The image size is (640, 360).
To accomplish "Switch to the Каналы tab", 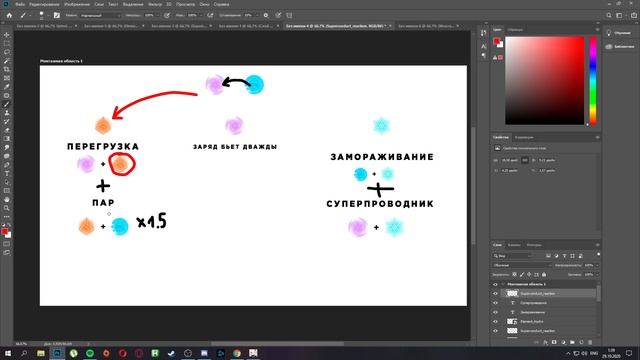I will (x=514, y=245).
